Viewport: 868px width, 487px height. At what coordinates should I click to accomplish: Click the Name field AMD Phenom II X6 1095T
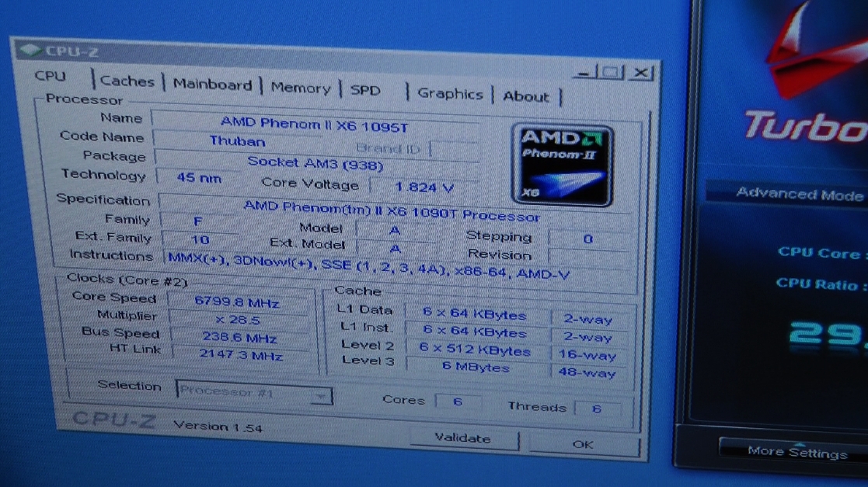coord(314,124)
